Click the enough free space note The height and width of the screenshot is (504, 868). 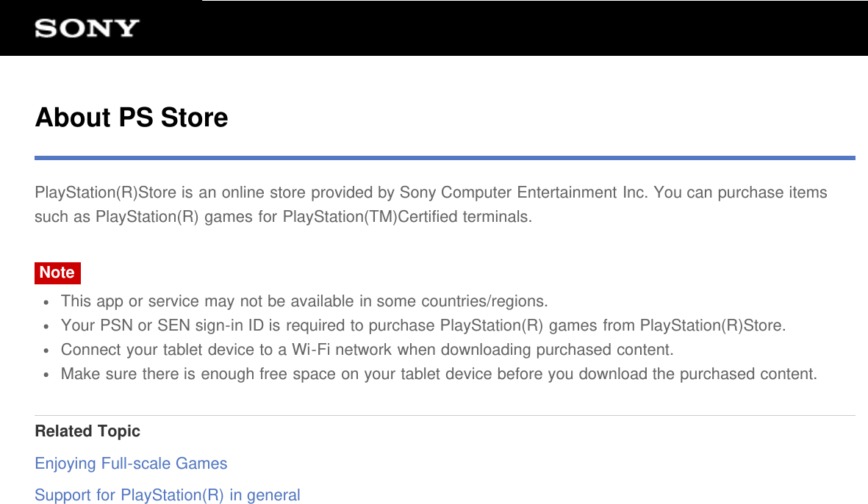pyautogui.click(x=439, y=374)
